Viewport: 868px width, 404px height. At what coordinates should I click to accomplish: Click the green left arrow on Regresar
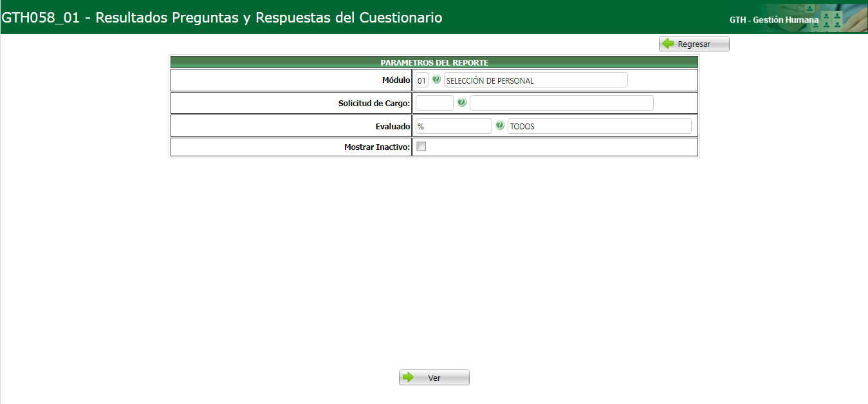[669, 43]
